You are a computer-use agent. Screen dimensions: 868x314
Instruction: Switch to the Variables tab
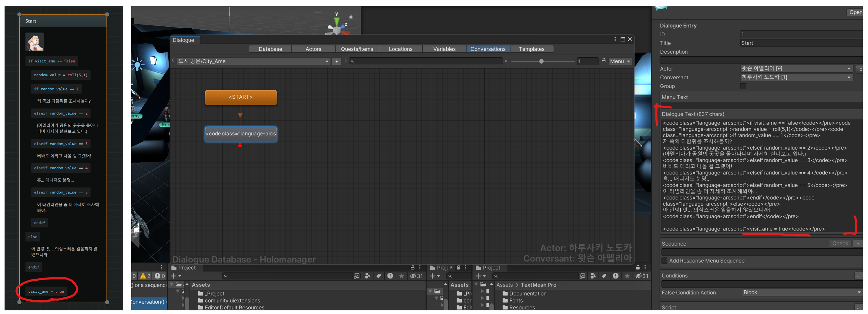click(x=444, y=49)
